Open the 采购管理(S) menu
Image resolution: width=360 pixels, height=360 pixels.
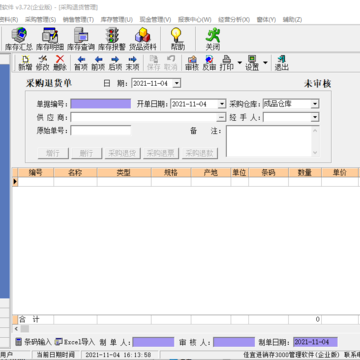(40, 20)
